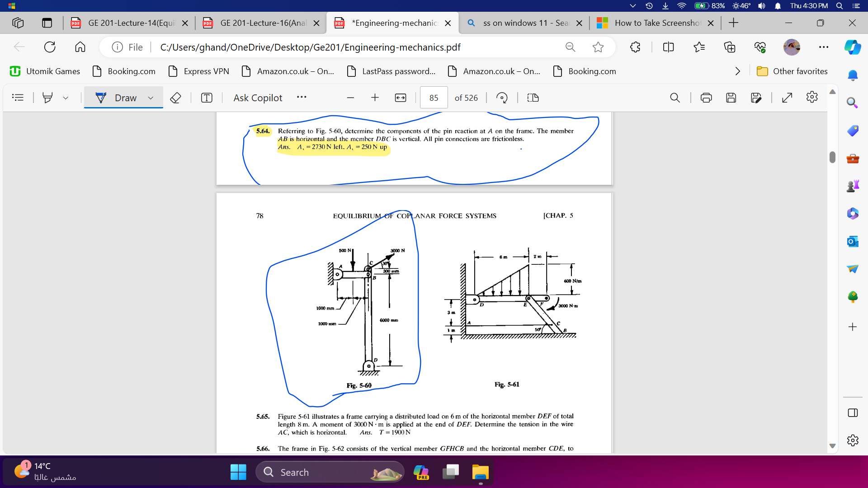The height and width of the screenshot is (488, 868).
Task: Open the Save as icon
Action: coord(756,98)
